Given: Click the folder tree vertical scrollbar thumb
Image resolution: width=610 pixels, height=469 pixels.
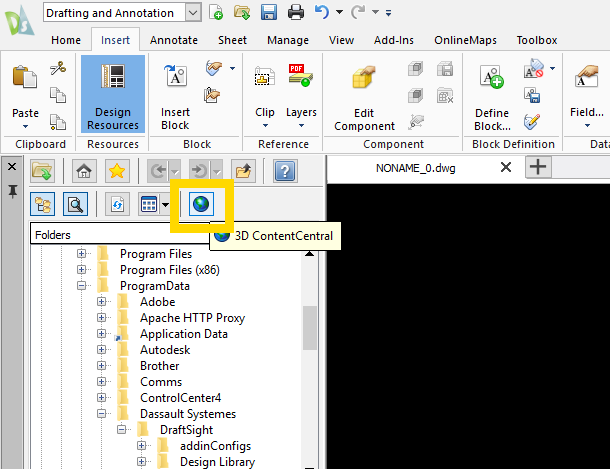Looking at the screenshot, I should 310,328.
